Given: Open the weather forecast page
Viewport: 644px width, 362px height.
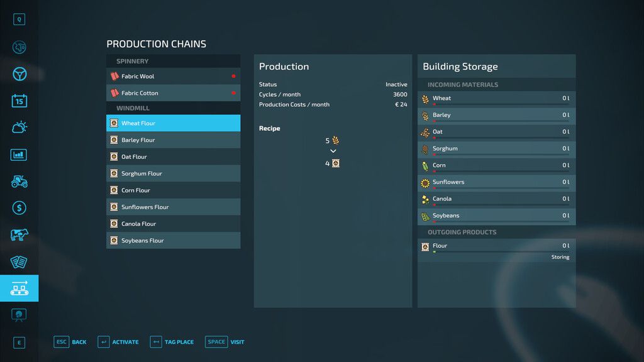Looking at the screenshot, I should pyautogui.click(x=19, y=128).
